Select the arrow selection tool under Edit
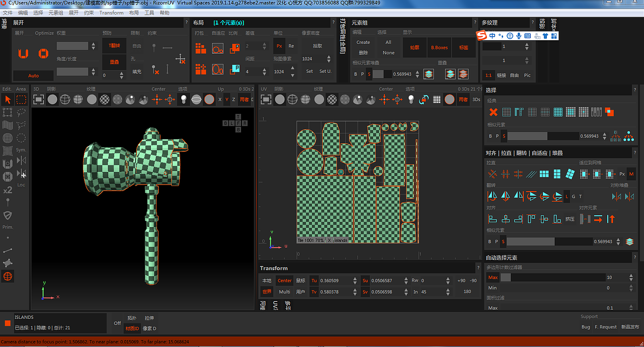The height and width of the screenshot is (347, 644). 8,100
